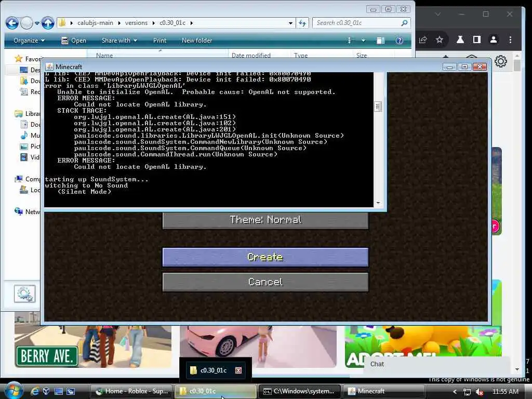Select Pictures library icon
Image resolution: width=532 pixels, height=399 pixels.
point(24,146)
